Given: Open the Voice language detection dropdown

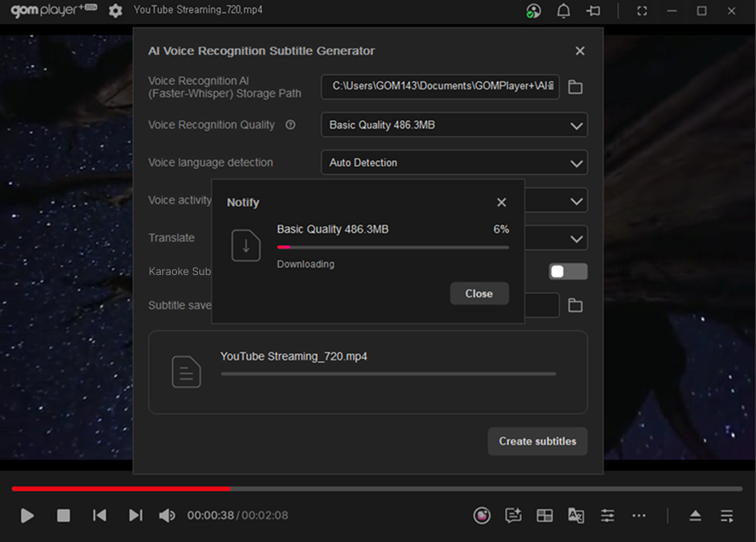Looking at the screenshot, I should tap(576, 163).
